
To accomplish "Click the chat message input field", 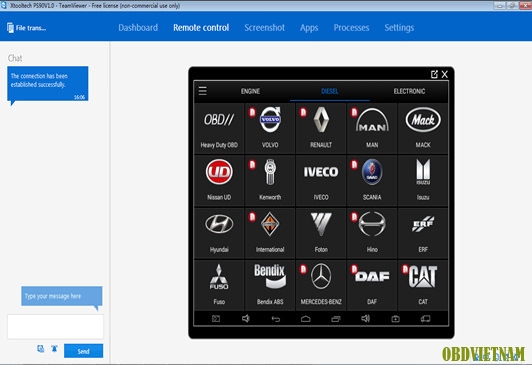I will coord(55,326).
